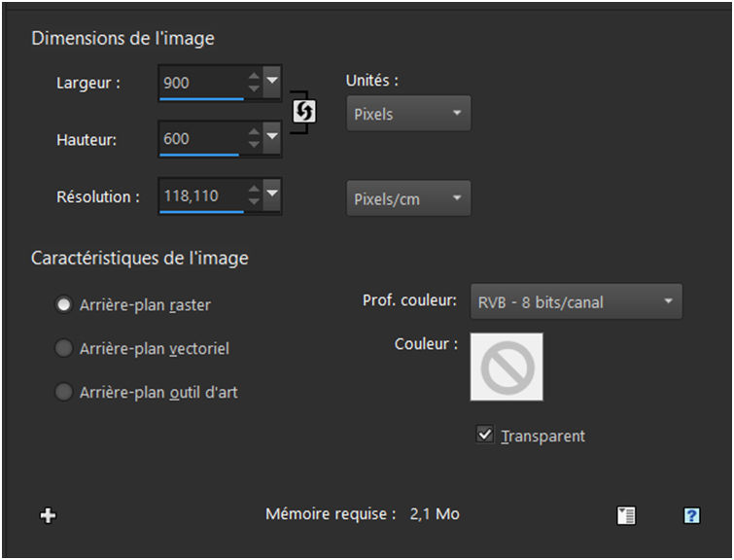This screenshot has height=560, width=734.
Task: Select Arrière-plan vectoriel option
Action: (x=64, y=348)
